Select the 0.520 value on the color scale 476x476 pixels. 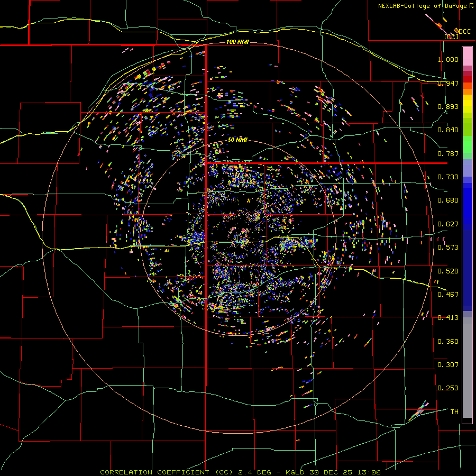448,271
